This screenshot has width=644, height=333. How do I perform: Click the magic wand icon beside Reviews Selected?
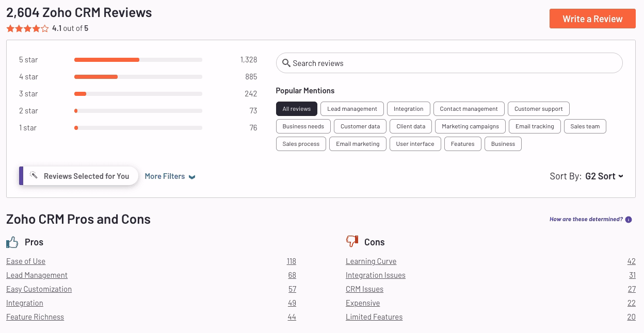pos(34,176)
